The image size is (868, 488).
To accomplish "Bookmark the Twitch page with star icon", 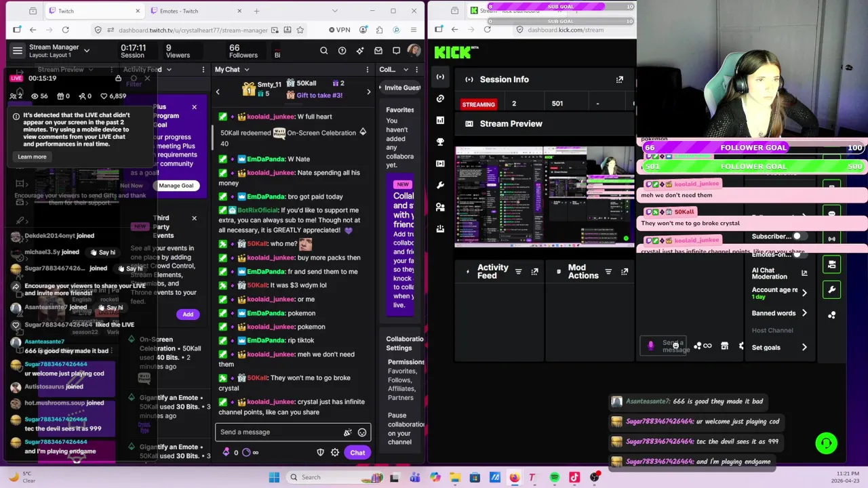I will point(300,30).
